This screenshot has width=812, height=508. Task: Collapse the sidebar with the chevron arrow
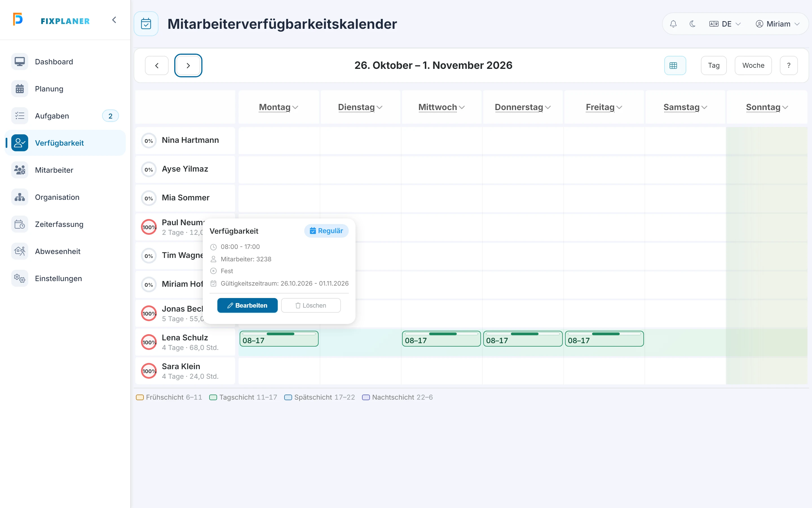114,20
